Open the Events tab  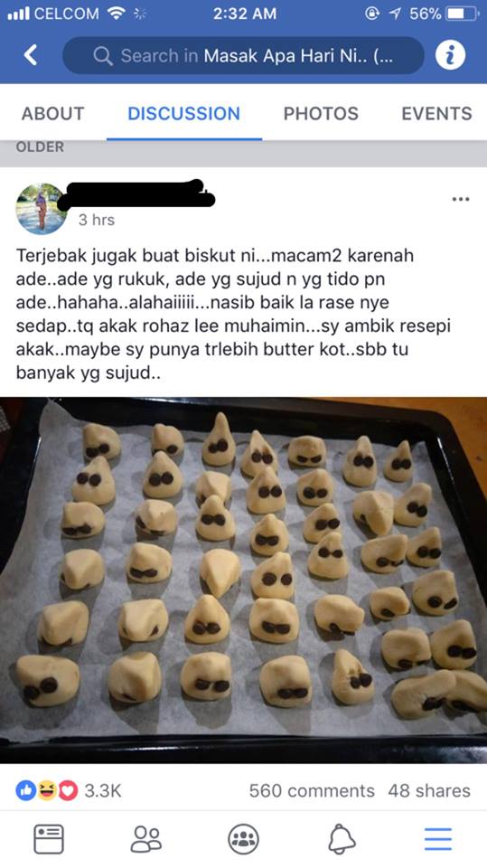point(436,114)
